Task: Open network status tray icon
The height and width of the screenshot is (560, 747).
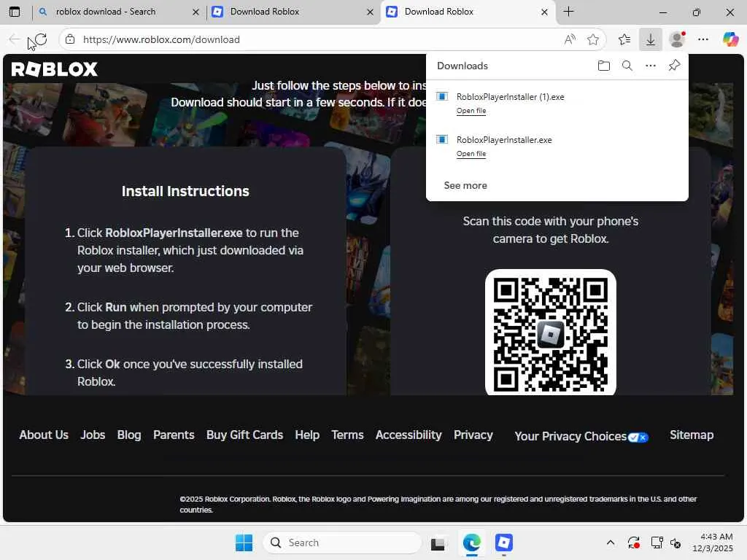Action: 657,542
